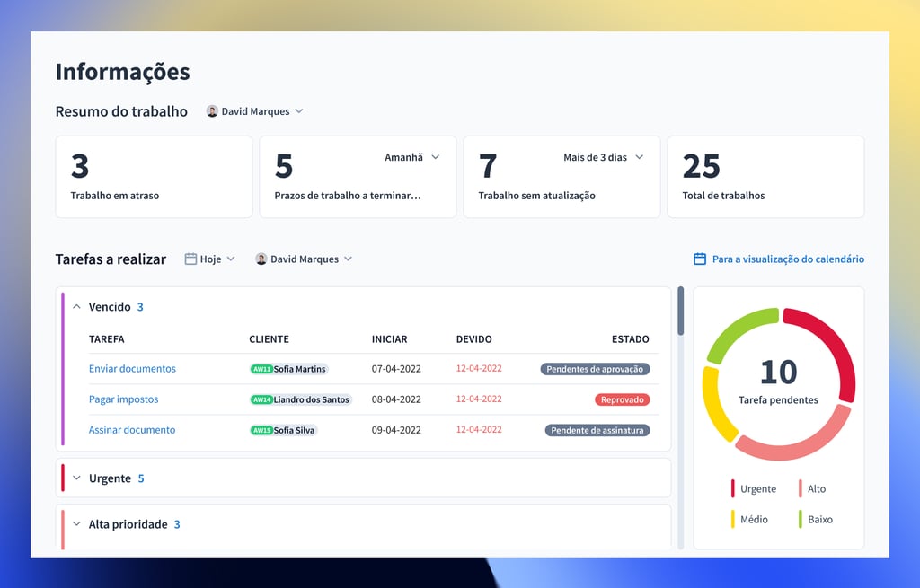Click the calendar icon beside Hoje

tap(190, 259)
